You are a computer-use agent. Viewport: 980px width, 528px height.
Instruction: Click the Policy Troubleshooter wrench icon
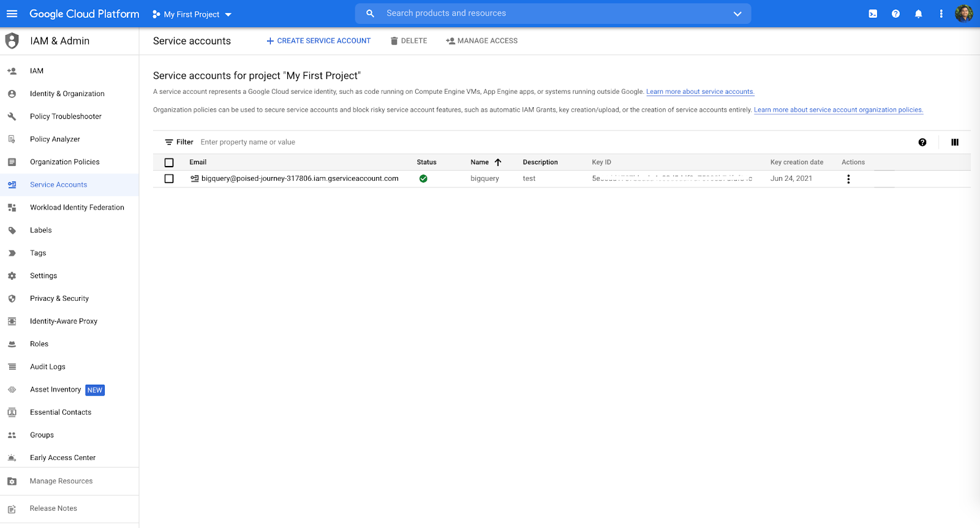12,116
